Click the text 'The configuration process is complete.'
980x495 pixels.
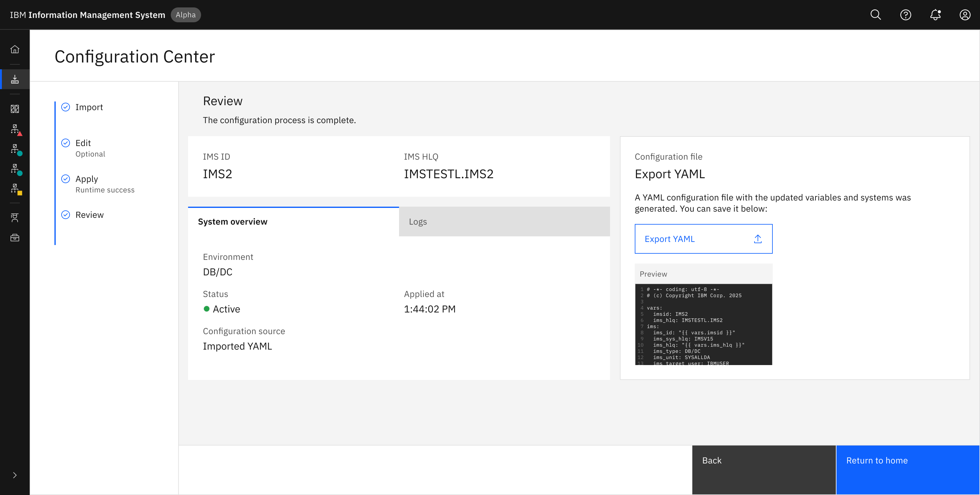pyautogui.click(x=279, y=120)
